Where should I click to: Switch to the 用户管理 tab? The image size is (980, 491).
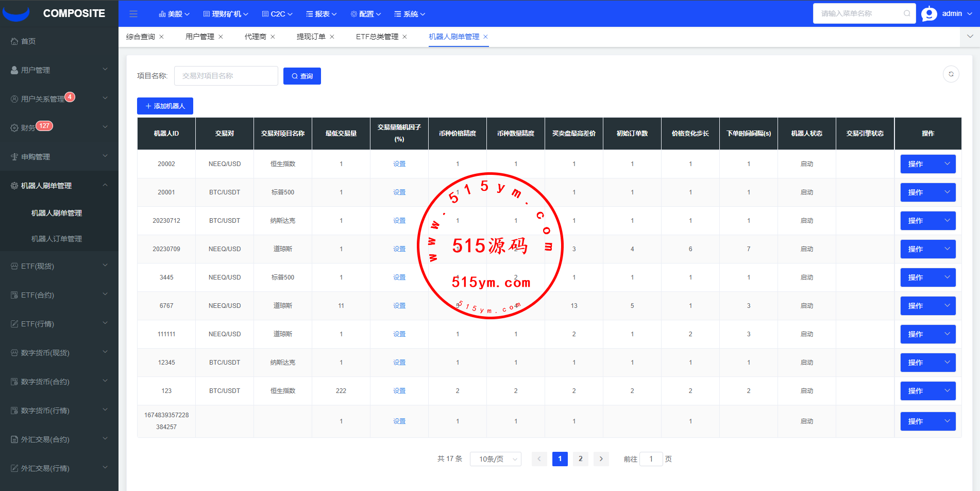pos(199,37)
